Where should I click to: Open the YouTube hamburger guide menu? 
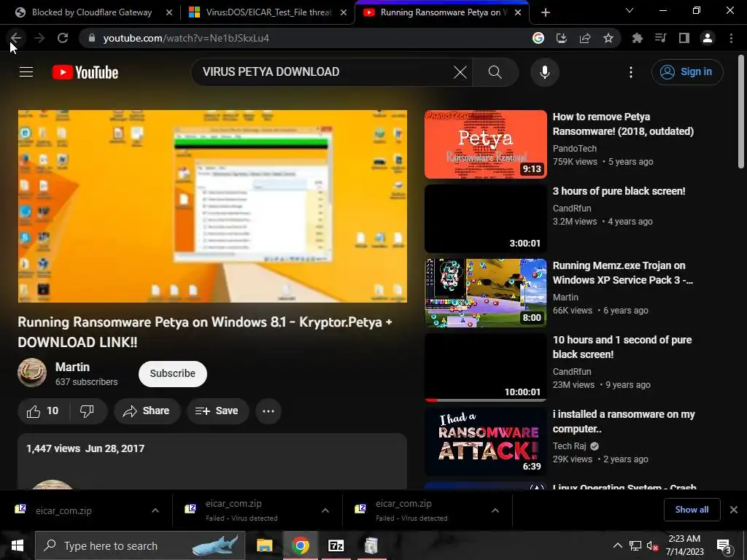(x=26, y=72)
